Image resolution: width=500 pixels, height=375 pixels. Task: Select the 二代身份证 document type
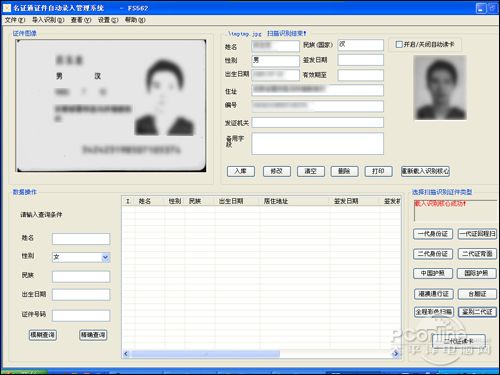(433, 254)
